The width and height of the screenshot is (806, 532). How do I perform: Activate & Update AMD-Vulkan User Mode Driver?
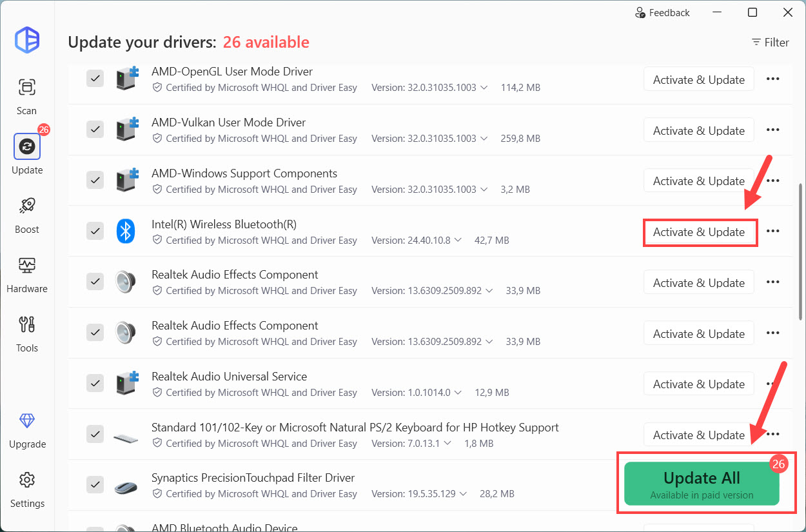coord(699,130)
